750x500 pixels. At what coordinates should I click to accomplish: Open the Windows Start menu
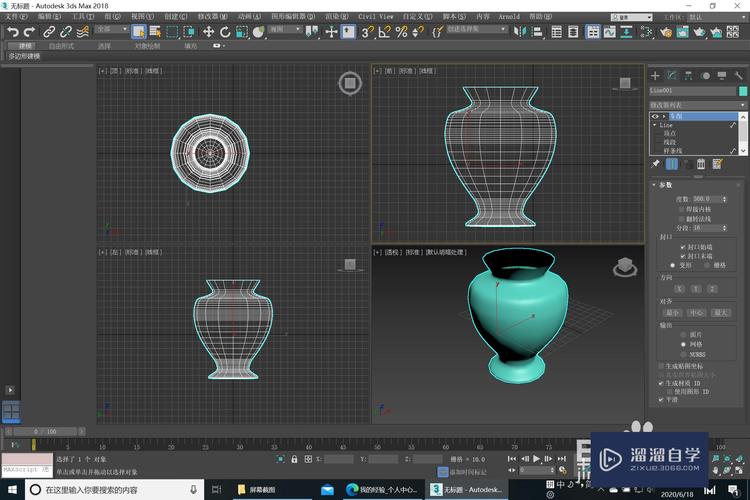pos(10,490)
